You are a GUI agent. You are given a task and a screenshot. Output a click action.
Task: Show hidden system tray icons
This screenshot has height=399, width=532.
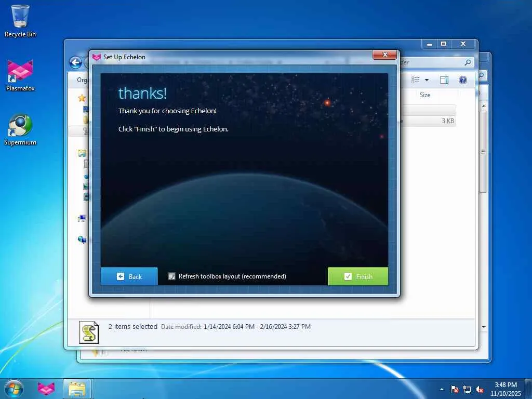coord(442,389)
